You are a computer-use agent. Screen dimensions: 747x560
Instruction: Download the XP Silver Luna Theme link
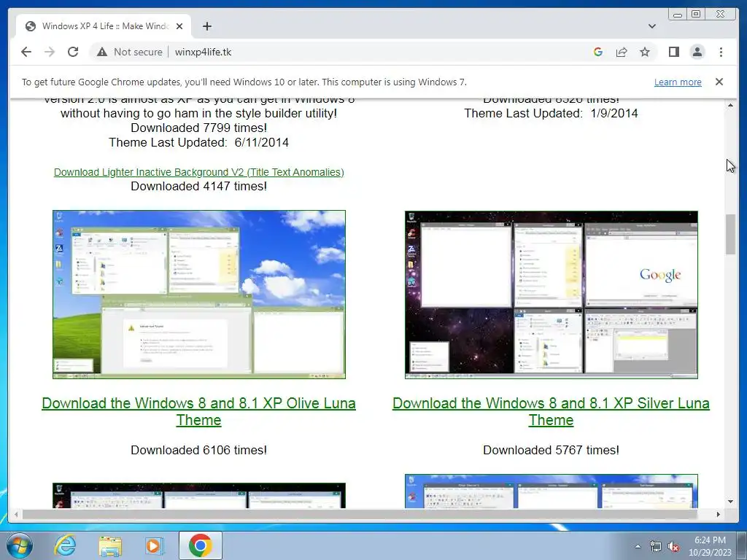[551, 411]
